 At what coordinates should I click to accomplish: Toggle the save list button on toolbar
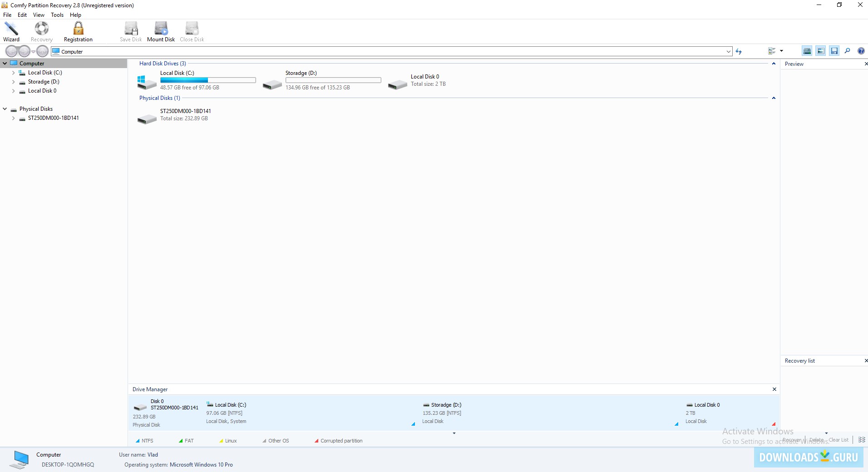coord(835,51)
